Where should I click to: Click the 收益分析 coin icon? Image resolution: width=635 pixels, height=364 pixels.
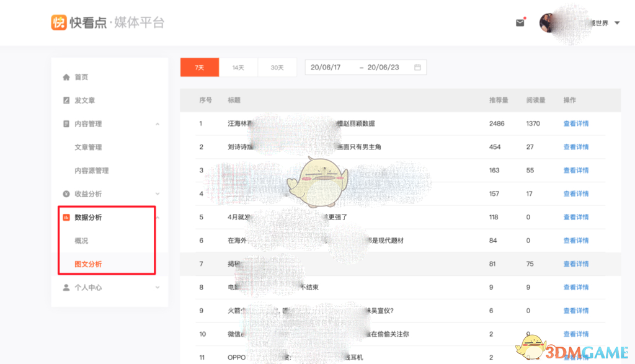click(x=66, y=193)
